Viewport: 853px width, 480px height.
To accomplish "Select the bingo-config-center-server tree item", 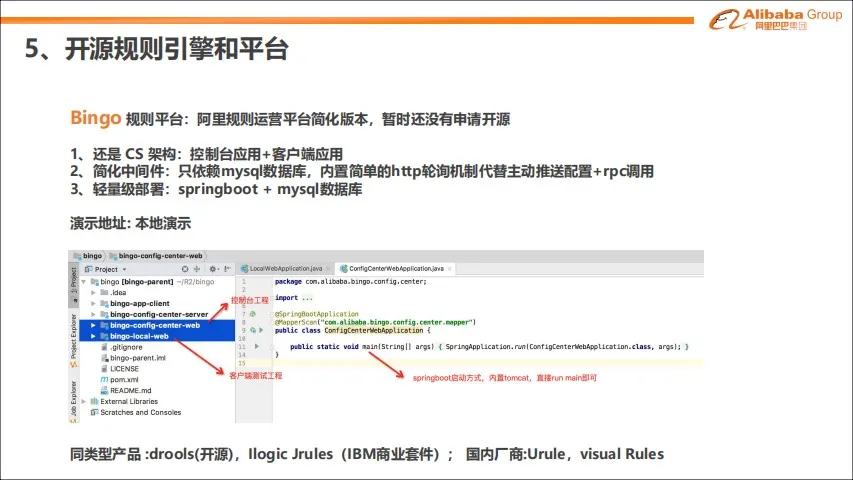I will [159, 314].
